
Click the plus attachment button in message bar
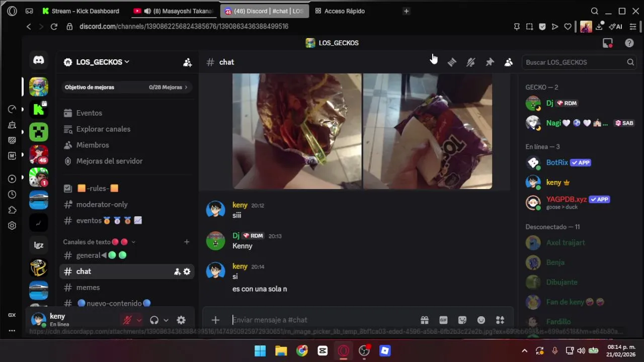coord(215,320)
